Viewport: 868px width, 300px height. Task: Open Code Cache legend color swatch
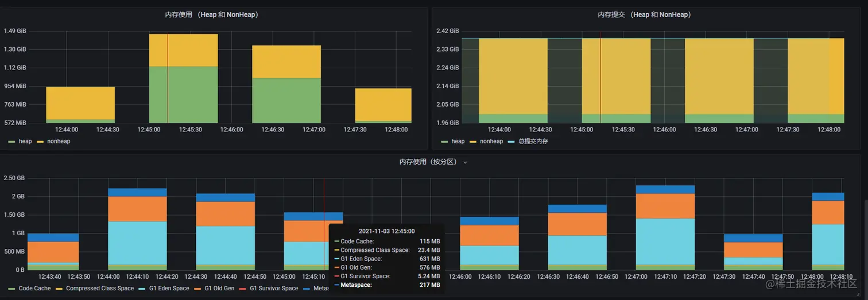tap(11, 289)
